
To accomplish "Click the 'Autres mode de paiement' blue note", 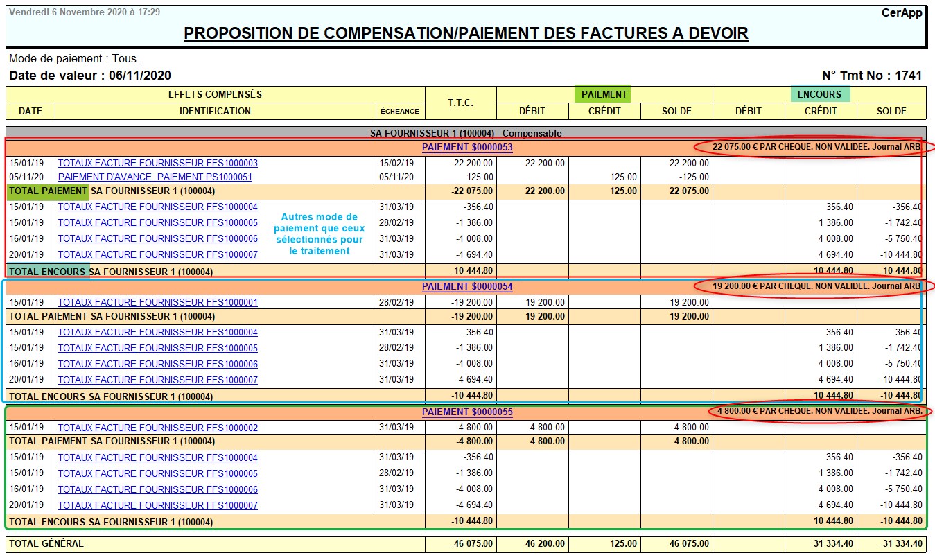I will coord(319,234).
